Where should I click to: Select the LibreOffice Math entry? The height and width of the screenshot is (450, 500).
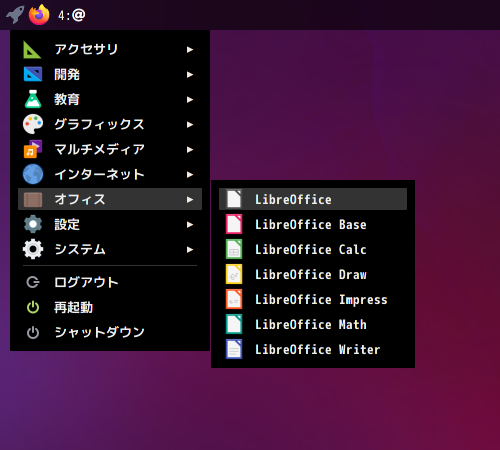313,324
